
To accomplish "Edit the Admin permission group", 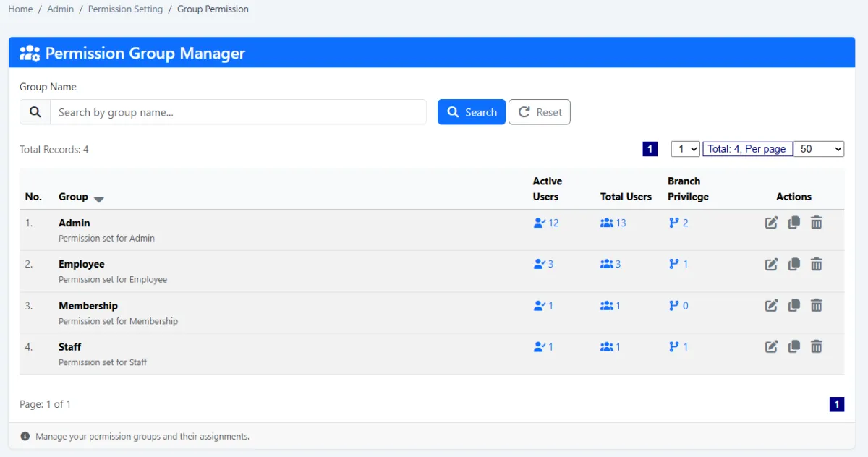I will point(772,223).
